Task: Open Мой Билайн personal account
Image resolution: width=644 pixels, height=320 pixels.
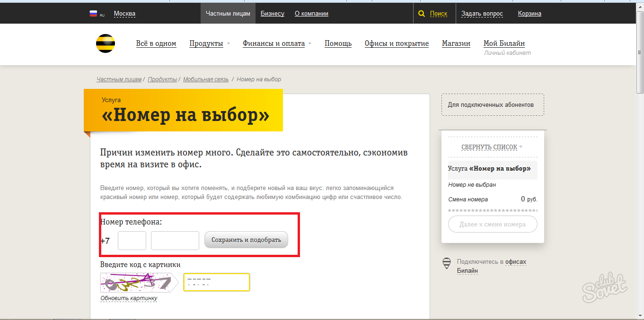Action: pos(504,43)
